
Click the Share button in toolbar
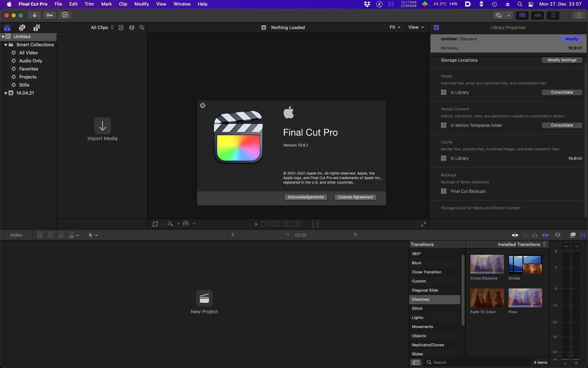[x=578, y=15]
